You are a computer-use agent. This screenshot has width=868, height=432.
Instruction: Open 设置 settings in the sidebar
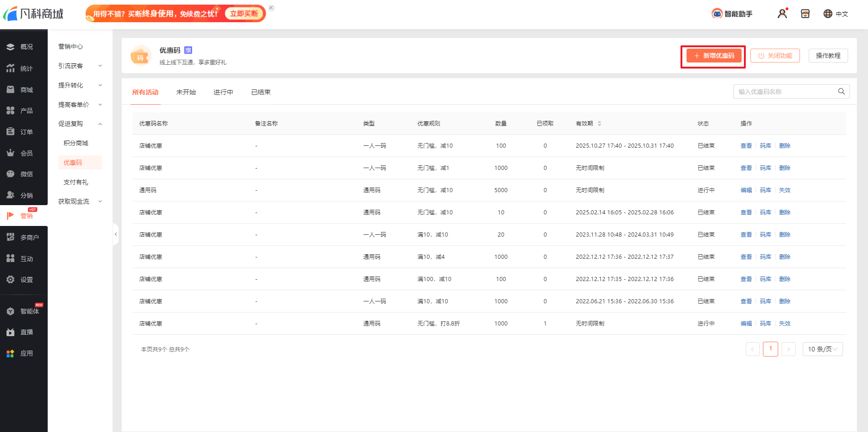click(x=24, y=280)
